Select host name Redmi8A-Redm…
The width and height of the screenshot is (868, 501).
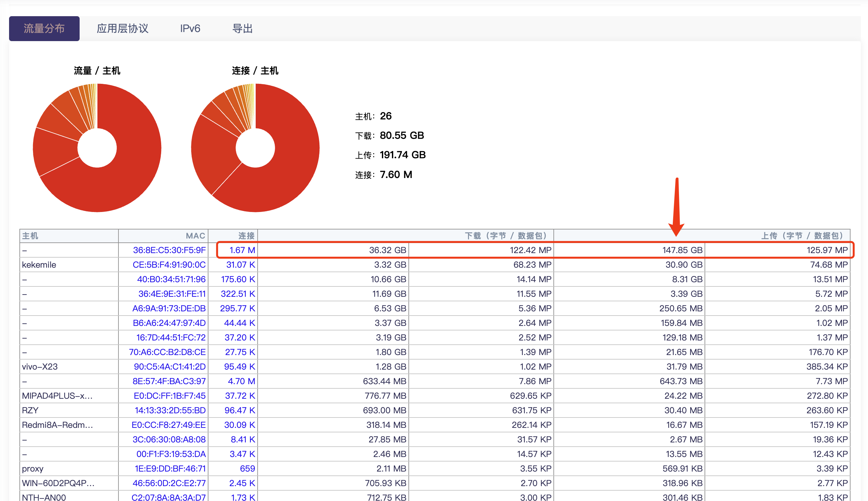coord(58,425)
